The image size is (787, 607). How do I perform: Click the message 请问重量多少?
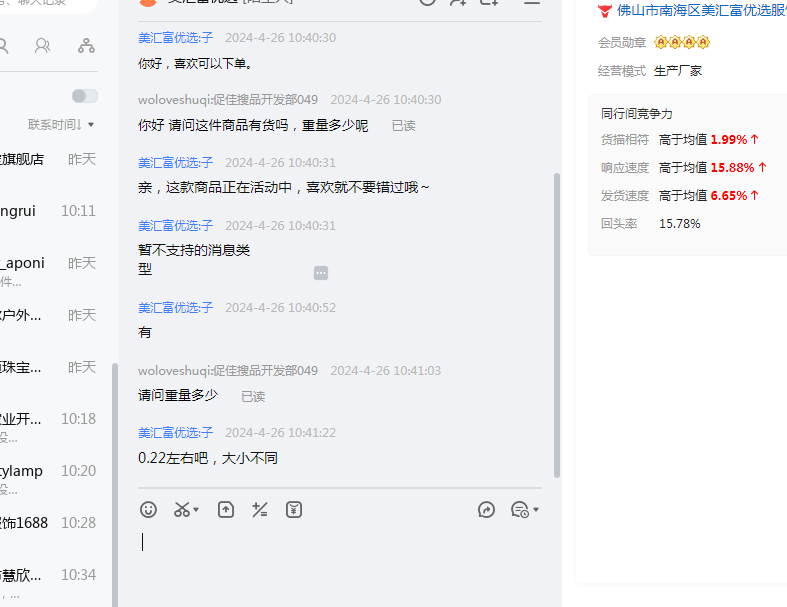pos(178,395)
